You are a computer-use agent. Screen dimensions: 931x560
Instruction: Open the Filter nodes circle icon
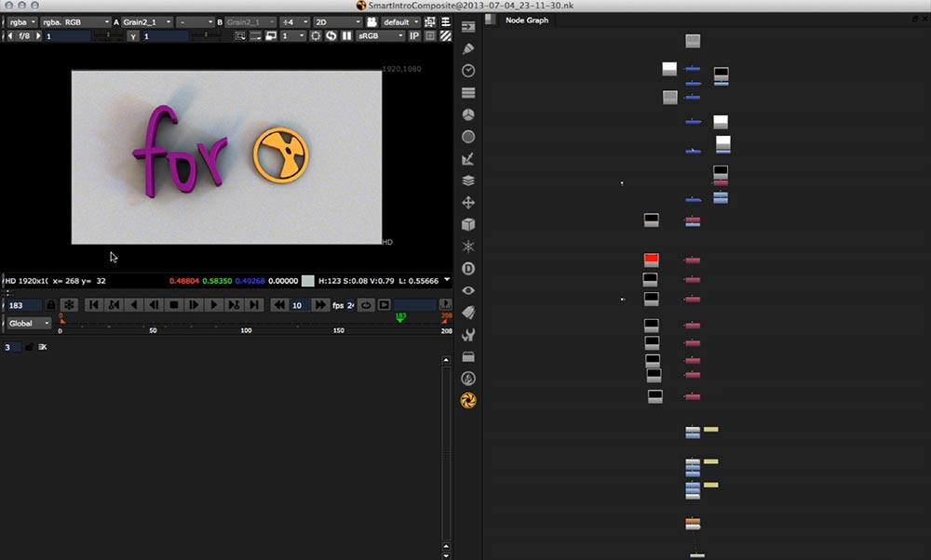click(x=468, y=137)
